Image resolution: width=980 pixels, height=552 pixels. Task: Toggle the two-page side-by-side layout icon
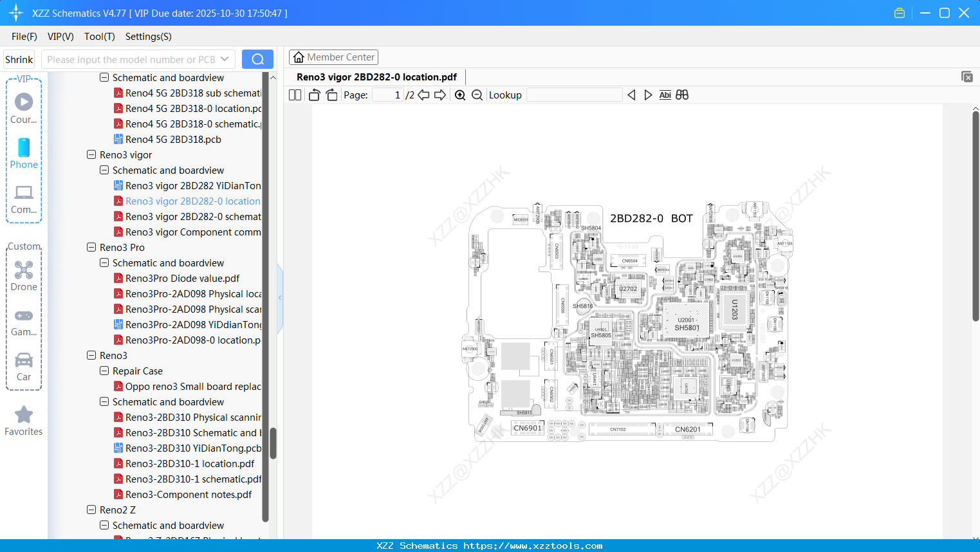point(295,95)
